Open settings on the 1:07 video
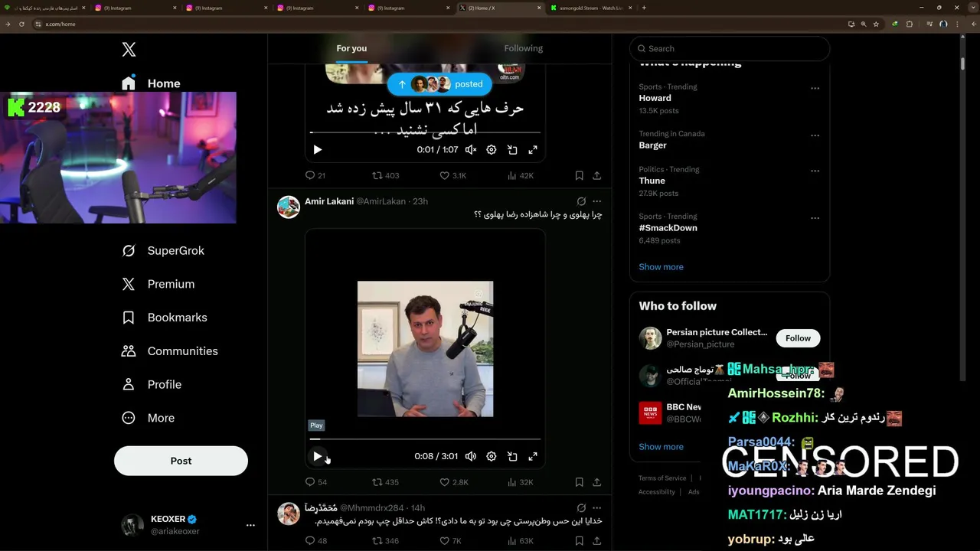Screen dimensions: 980x551 (x=492, y=150)
